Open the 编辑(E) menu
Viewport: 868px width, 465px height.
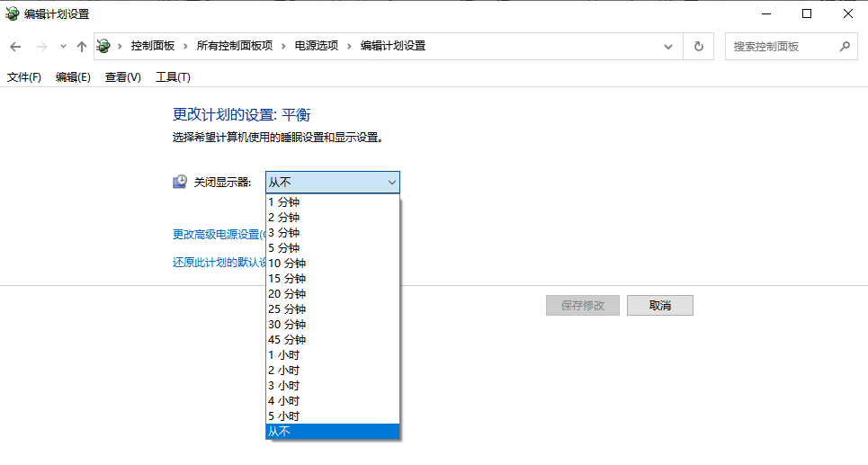73,77
